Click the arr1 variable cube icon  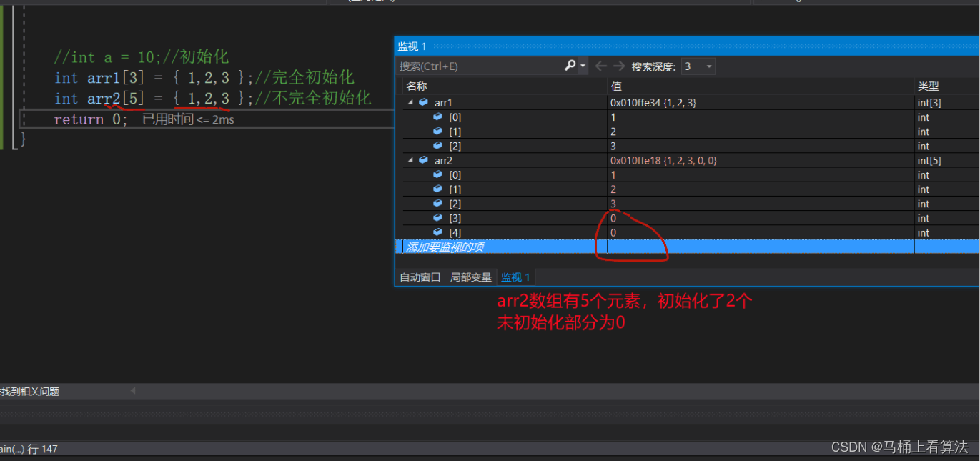[x=424, y=103]
